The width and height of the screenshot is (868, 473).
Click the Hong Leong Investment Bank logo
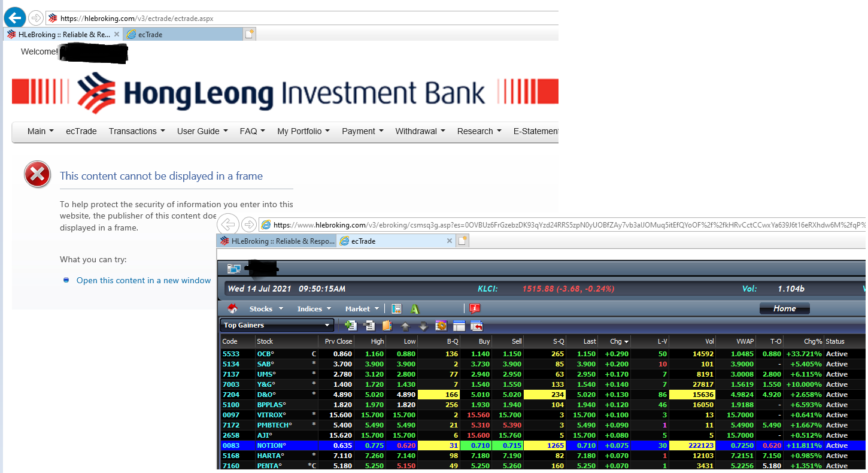[x=285, y=92]
